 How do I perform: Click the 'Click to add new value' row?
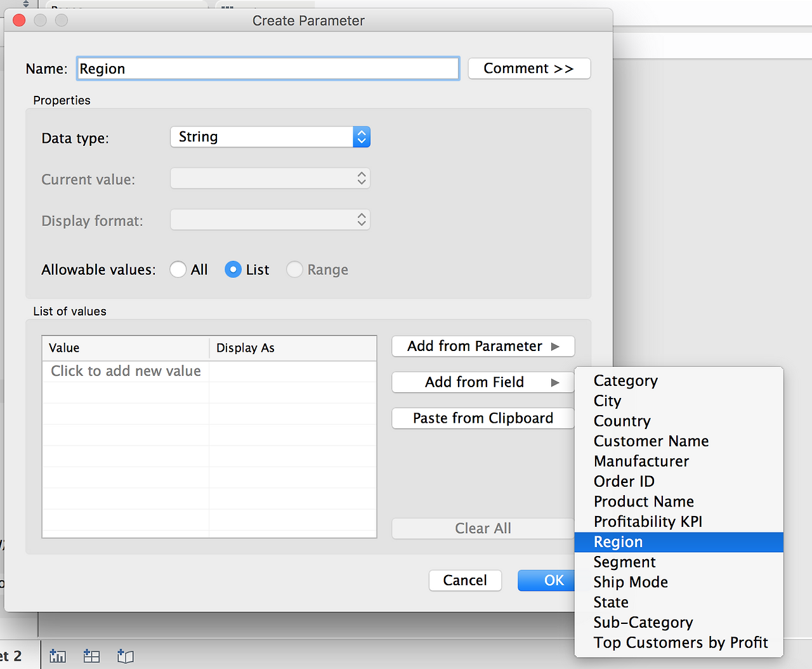[209, 371]
